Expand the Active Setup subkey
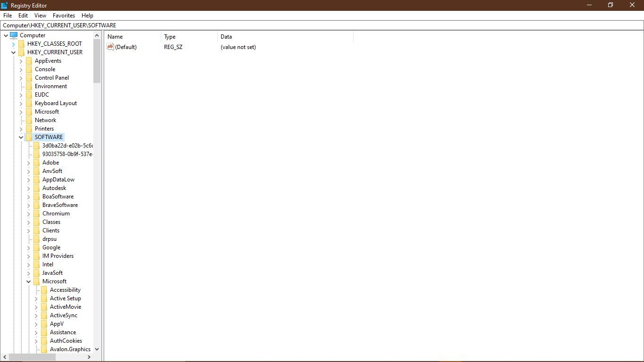This screenshot has width=644, height=362. (37, 298)
